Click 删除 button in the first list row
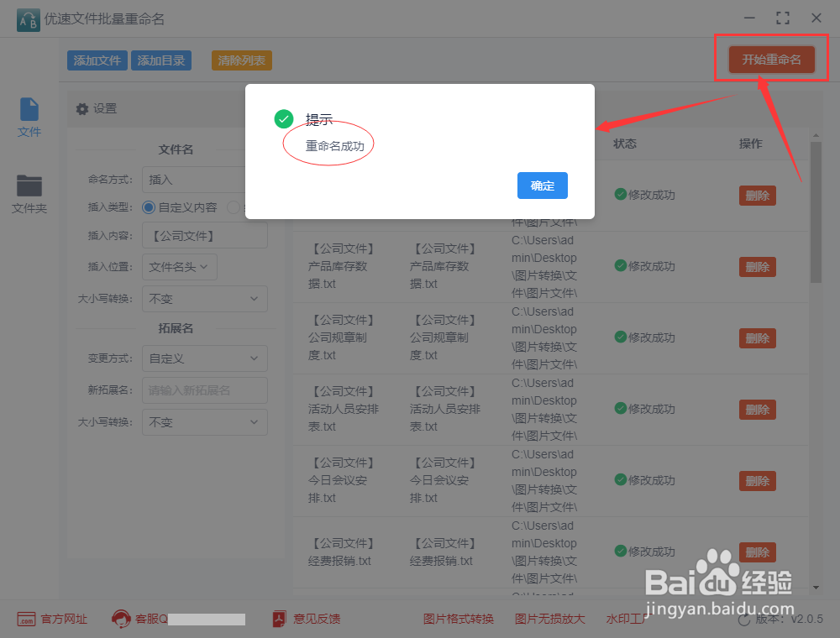This screenshot has height=638, width=840. click(x=758, y=196)
